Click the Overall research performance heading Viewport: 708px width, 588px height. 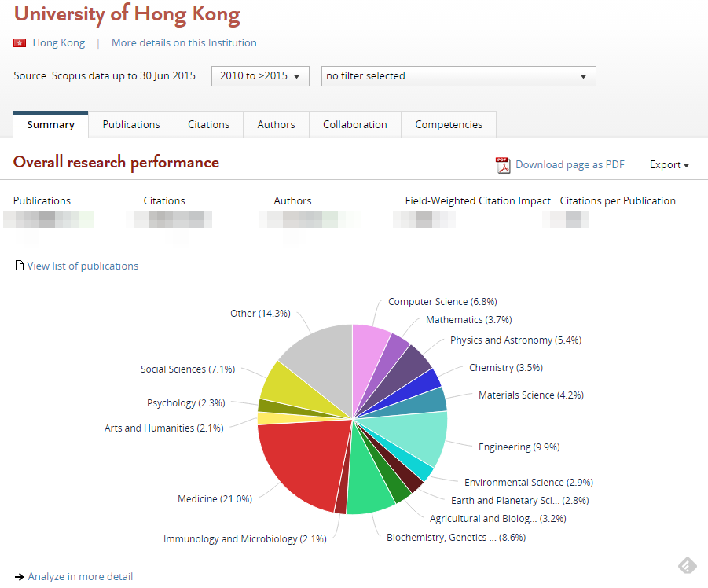(x=116, y=162)
